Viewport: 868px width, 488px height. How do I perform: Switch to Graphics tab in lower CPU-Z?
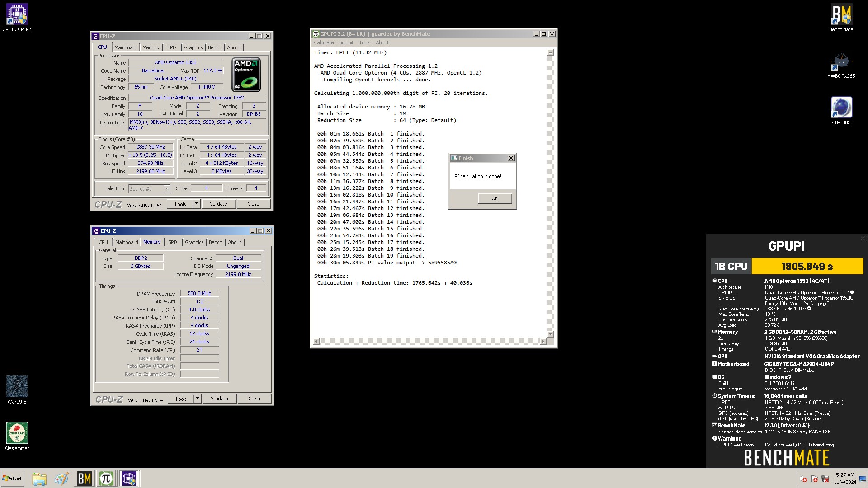click(194, 242)
